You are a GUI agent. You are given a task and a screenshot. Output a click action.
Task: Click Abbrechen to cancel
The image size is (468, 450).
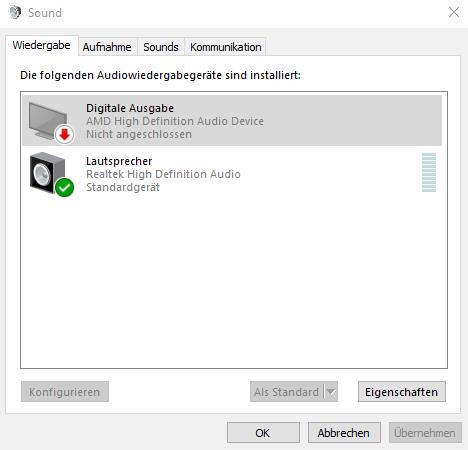pyautogui.click(x=344, y=433)
